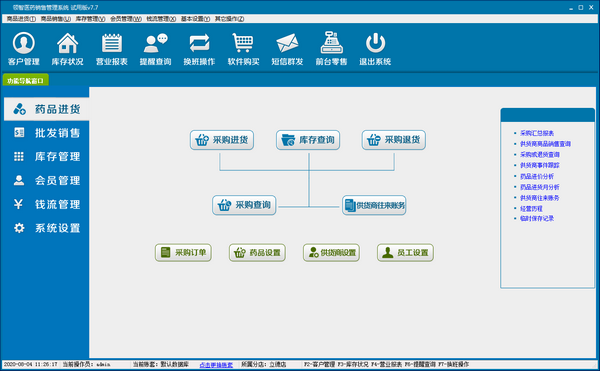Click the date and time in status bar
Screen dimensions: 600x371
pyautogui.click(x=31, y=364)
